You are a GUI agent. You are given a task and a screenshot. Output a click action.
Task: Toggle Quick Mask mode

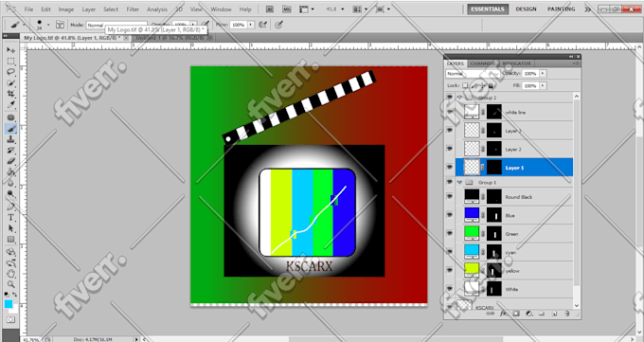click(10, 319)
